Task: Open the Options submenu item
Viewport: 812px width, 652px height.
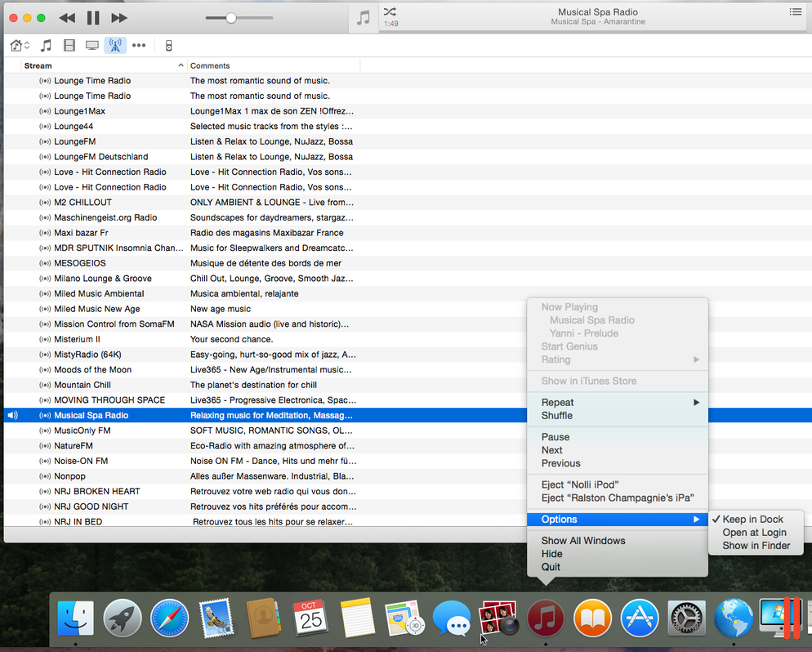Action: [618, 520]
